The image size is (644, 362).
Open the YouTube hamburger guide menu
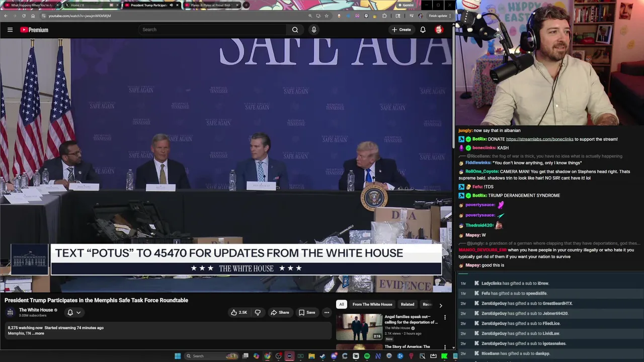(x=10, y=30)
